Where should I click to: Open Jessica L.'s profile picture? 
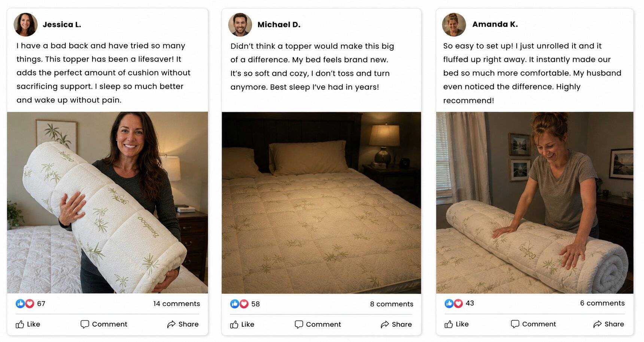coord(25,25)
